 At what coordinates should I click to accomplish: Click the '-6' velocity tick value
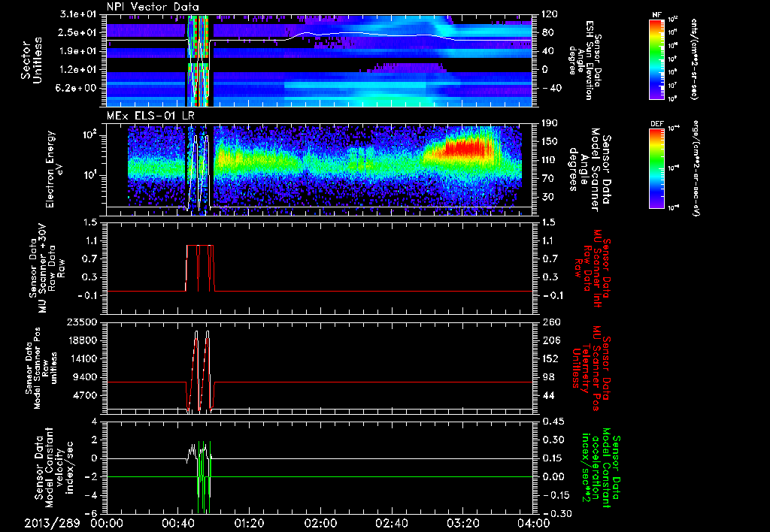92,514
